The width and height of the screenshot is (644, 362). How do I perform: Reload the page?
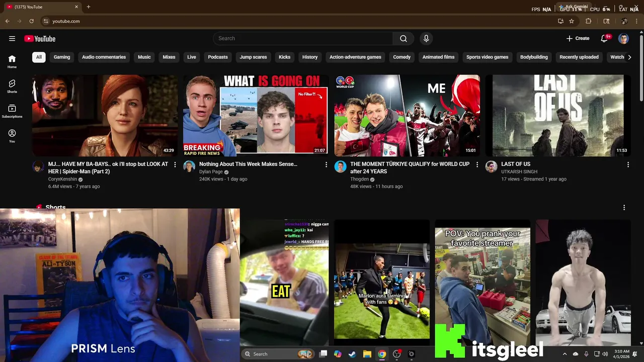click(x=31, y=21)
